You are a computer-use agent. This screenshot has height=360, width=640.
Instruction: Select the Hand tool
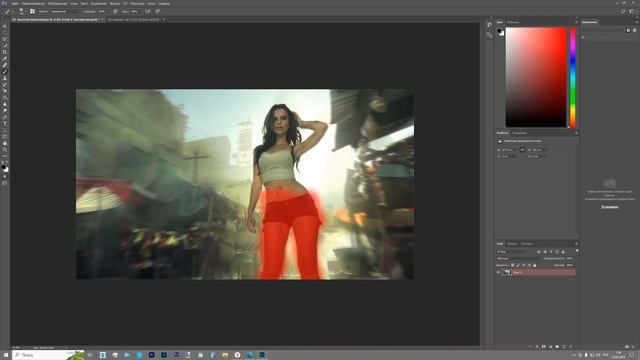coord(5,143)
